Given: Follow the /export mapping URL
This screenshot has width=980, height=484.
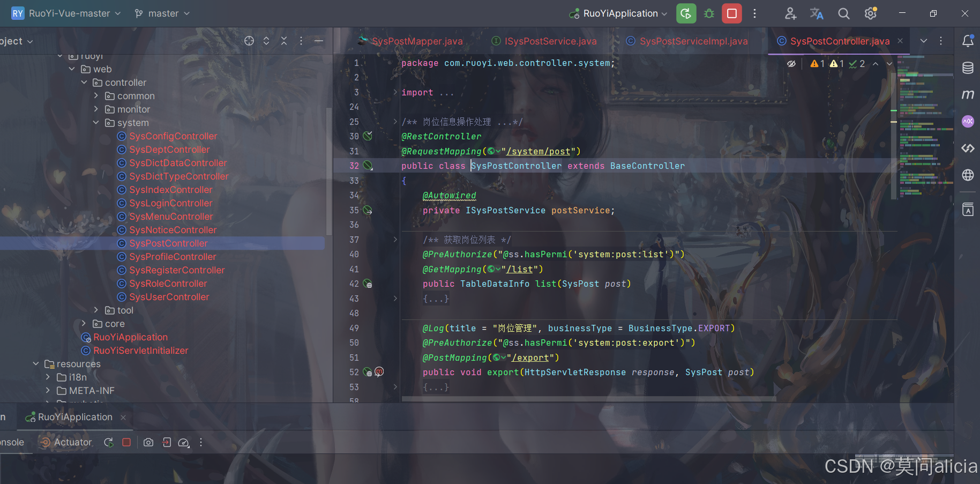Looking at the screenshot, I should [530, 358].
